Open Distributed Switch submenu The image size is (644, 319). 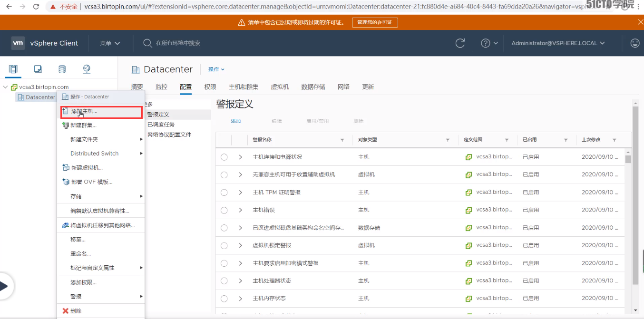[101, 154]
